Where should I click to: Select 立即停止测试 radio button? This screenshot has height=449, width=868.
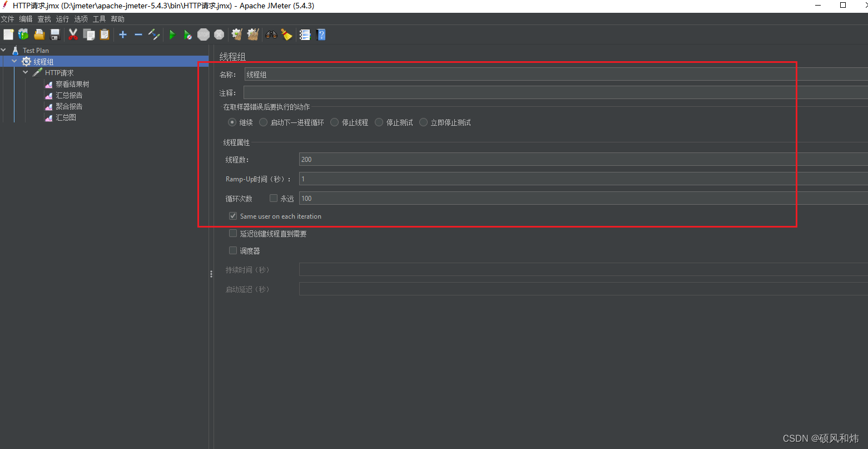point(424,122)
